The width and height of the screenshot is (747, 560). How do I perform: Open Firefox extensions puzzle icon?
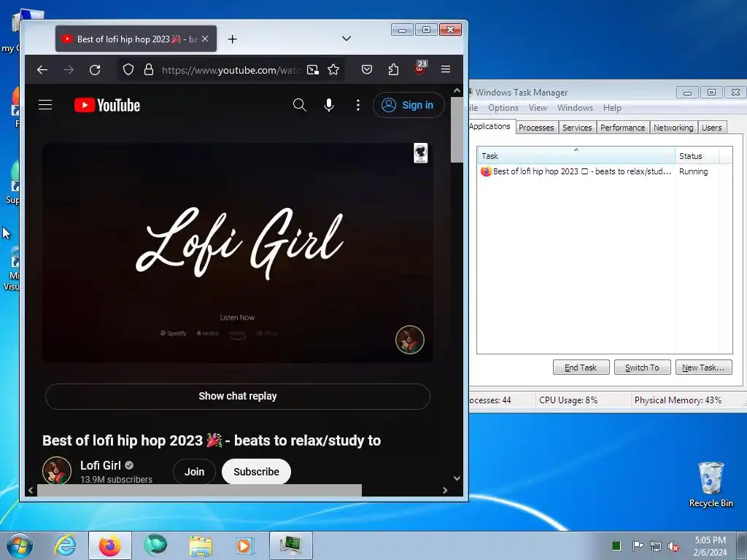pos(393,70)
